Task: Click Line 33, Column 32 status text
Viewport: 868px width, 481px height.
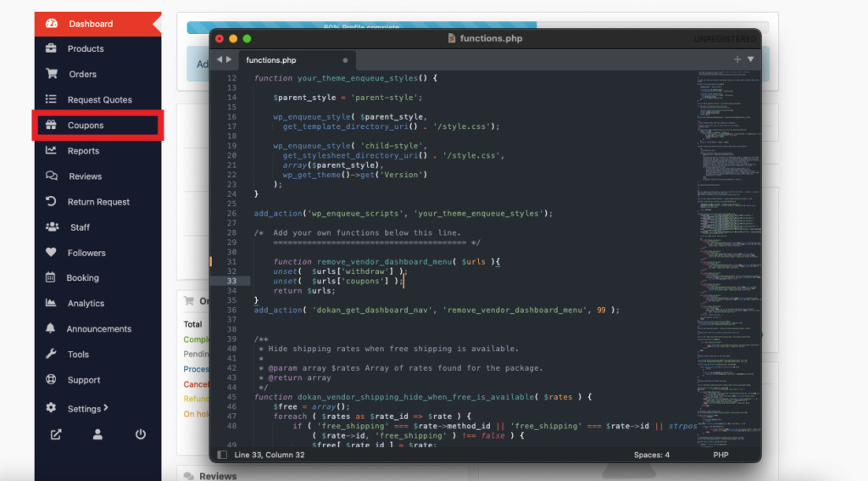Action: tap(269, 455)
